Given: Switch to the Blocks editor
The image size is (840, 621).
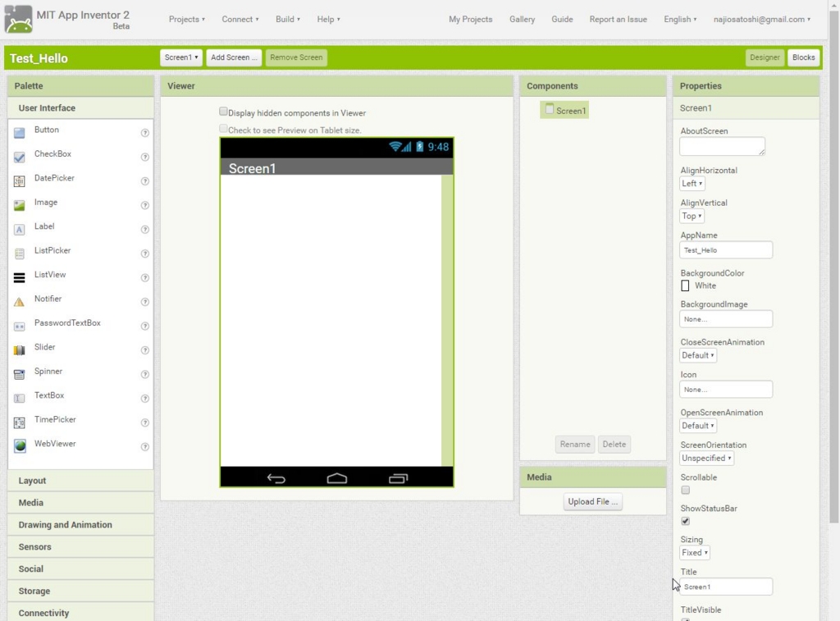Looking at the screenshot, I should click(803, 57).
